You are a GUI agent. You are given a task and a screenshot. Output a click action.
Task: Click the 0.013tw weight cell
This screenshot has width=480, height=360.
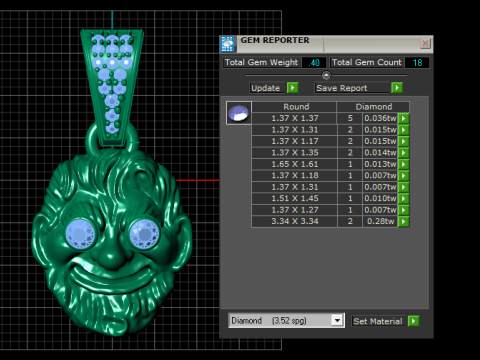point(380,164)
